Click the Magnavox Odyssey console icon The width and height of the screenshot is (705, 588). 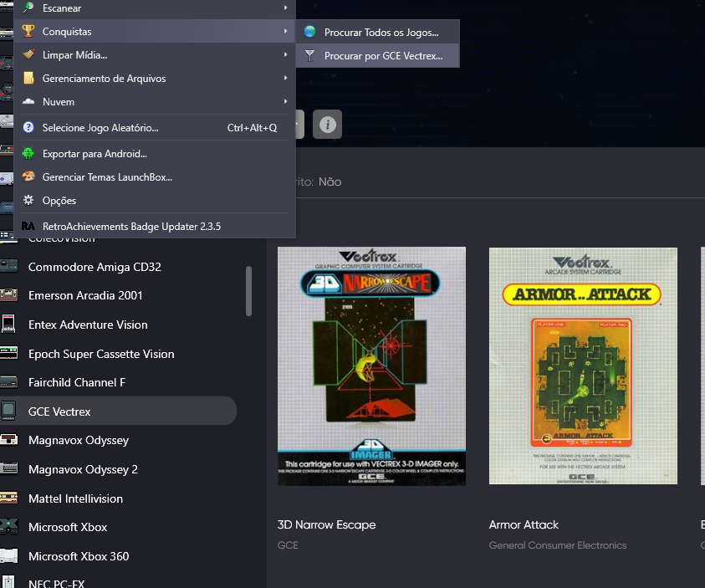click(9, 440)
